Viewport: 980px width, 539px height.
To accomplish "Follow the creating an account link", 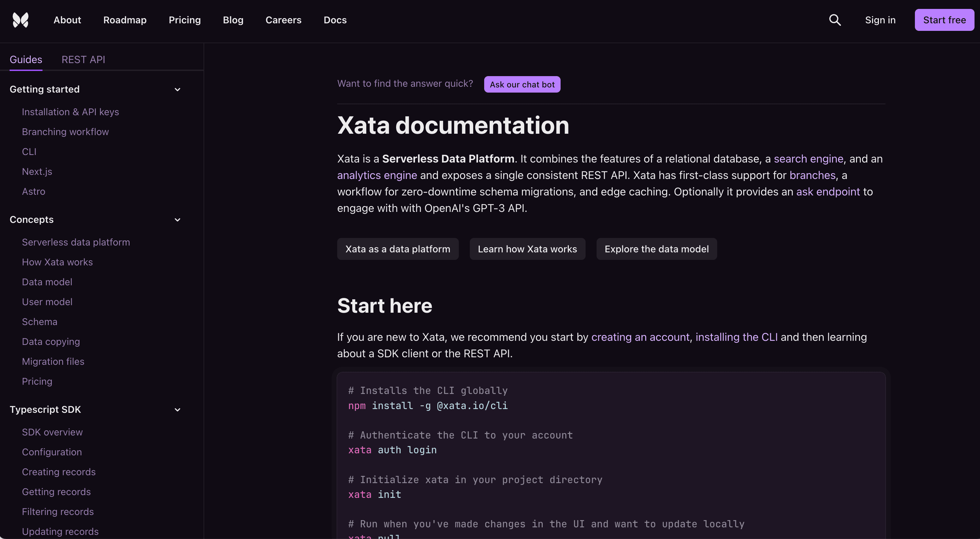I will pyautogui.click(x=640, y=337).
